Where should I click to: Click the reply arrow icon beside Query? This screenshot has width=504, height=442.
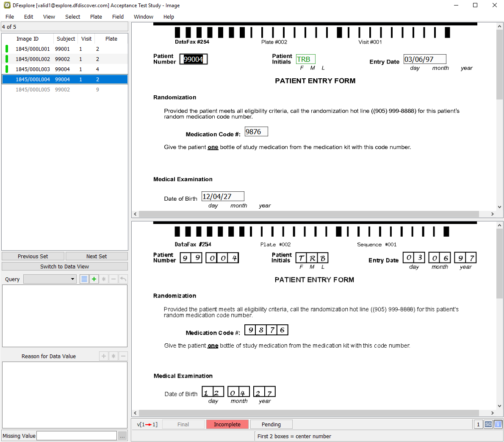point(123,279)
